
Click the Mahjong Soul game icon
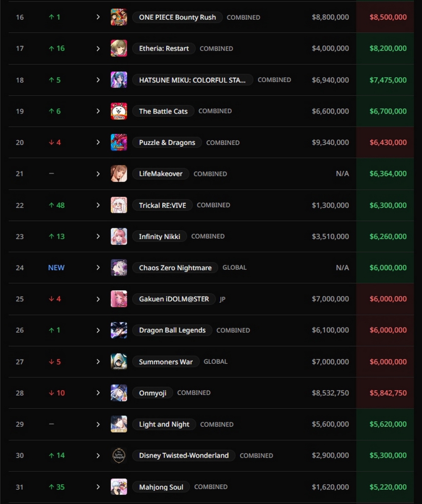click(119, 487)
